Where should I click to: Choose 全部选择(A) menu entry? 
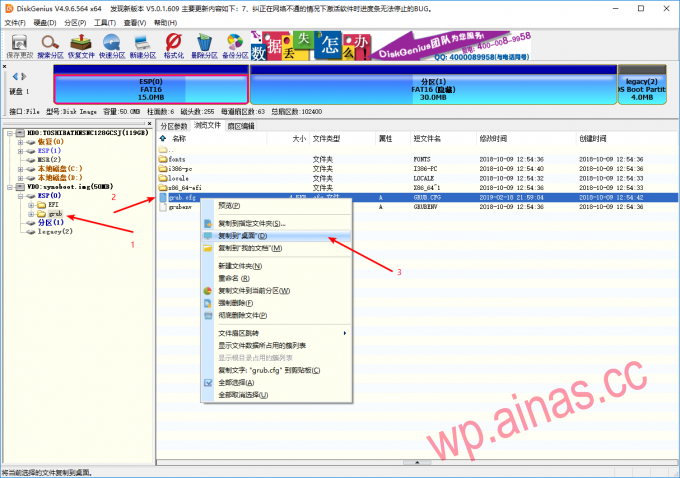coord(276,383)
